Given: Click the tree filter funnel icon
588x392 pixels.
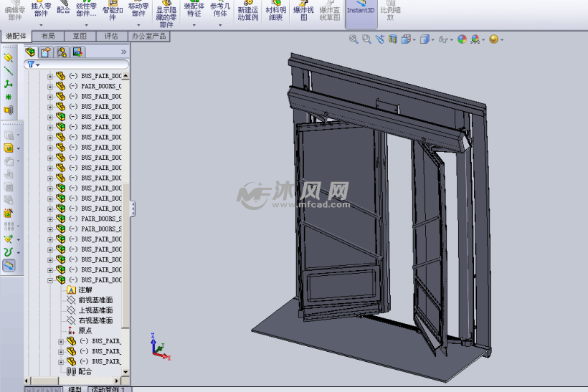Looking at the screenshot, I should [31, 64].
